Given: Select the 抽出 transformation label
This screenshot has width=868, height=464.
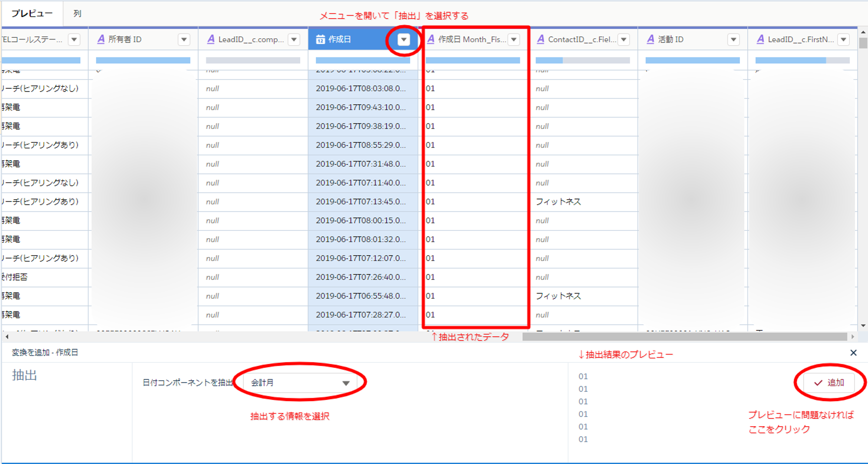Looking at the screenshot, I should click(x=25, y=375).
